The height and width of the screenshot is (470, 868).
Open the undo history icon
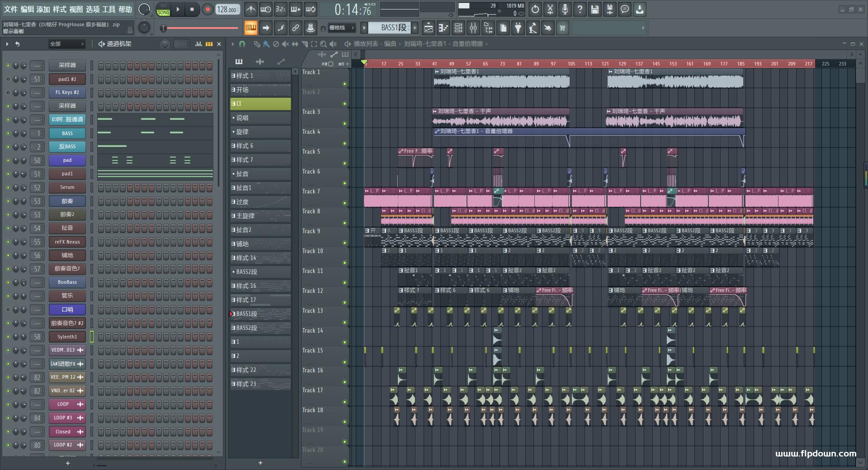[535, 9]
